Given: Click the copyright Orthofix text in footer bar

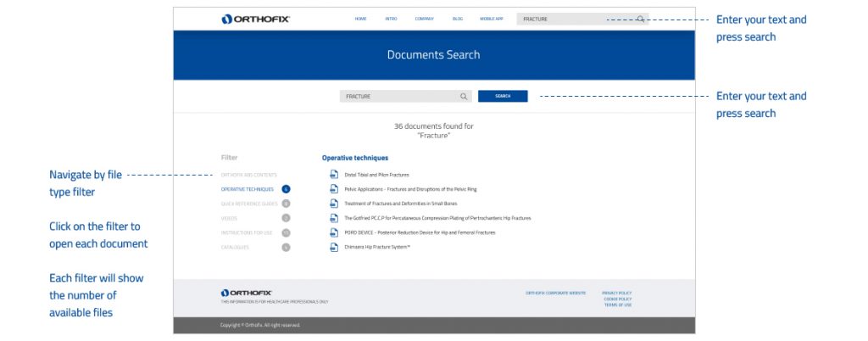Looking at the screenshot, I should 260,325.
